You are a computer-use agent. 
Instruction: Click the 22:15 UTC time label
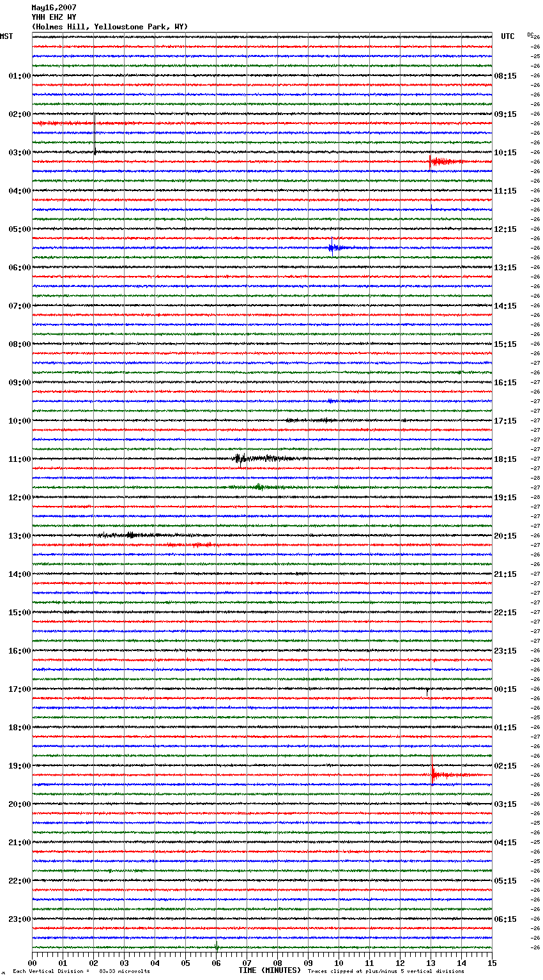[x=505, y=613]
